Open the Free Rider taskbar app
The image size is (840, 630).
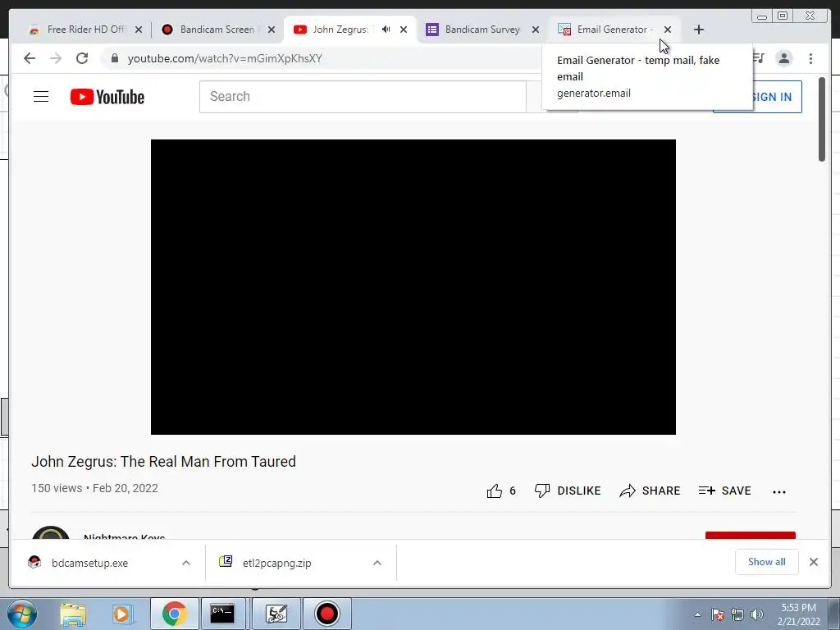(276, 614)
